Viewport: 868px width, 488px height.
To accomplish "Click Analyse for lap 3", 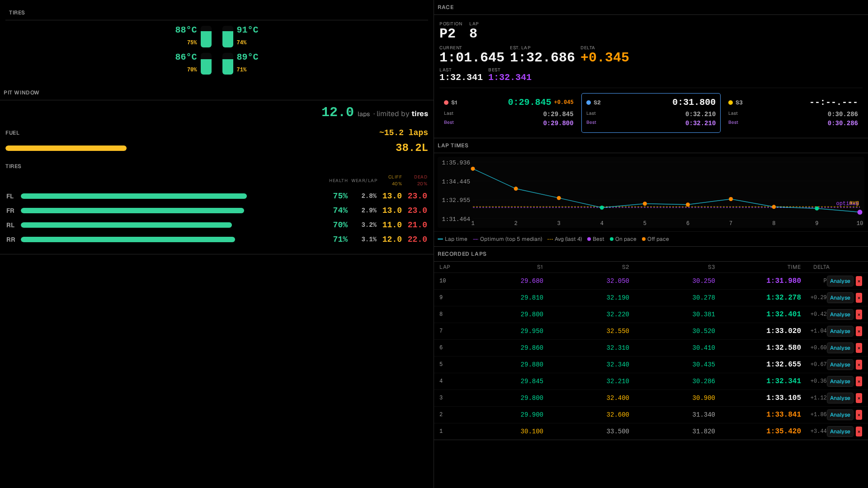I will click(x=840, y=398).
